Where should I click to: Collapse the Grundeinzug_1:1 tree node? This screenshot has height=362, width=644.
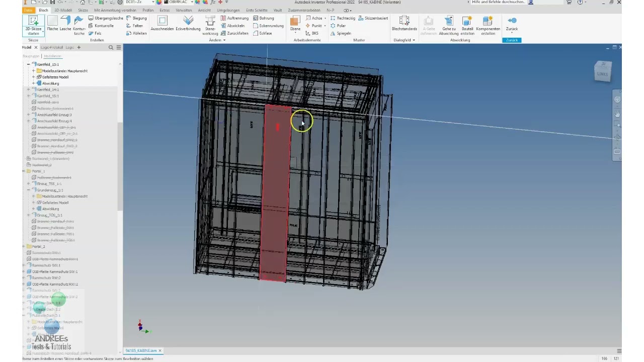[29, 190]
